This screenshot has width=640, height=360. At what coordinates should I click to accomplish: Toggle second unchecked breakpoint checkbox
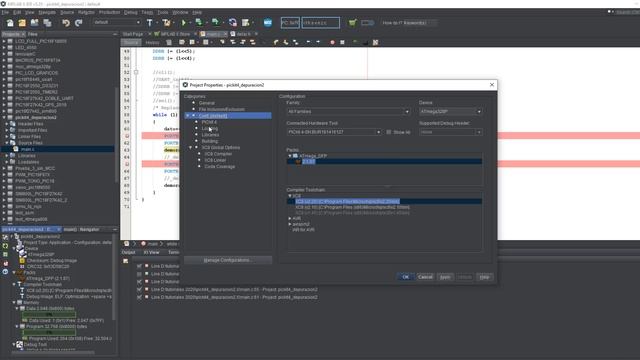point(140,274)
